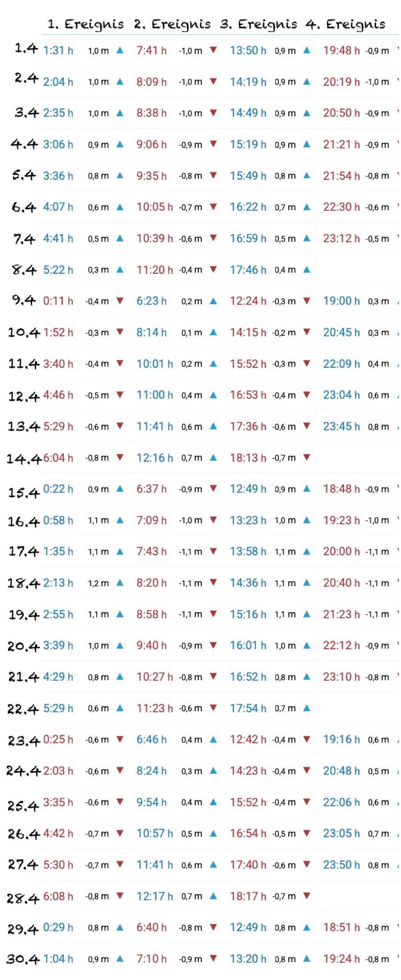Click the red down arrow beside 2:03 h
401x980 pixels.
click(120, 771)
